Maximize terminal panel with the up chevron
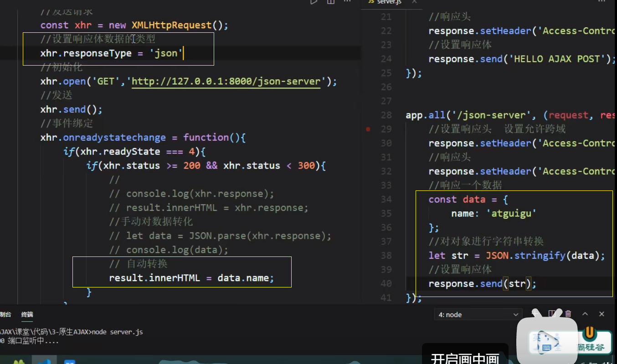The width and height of the screenshot is (617, 364). 585,314
